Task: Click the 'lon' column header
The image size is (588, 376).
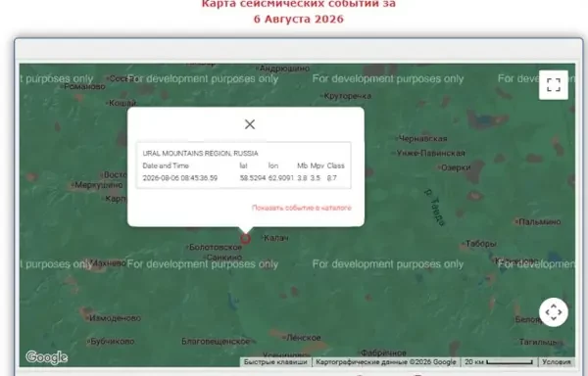Action: (x=273, y=165)
